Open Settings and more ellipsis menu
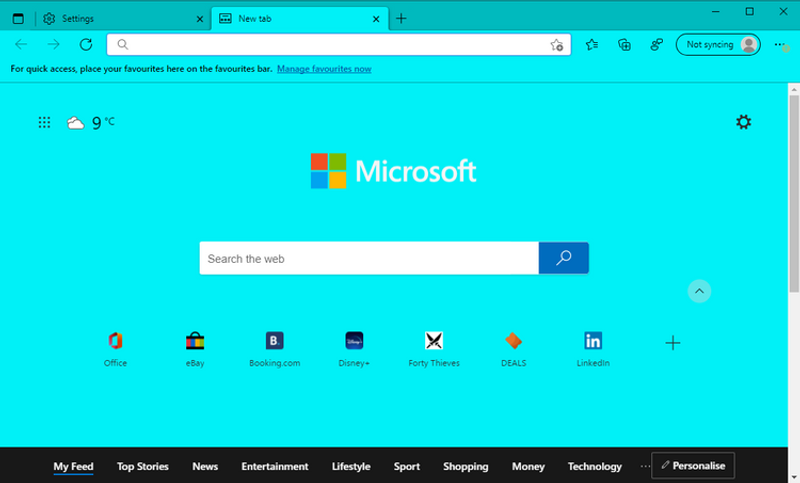 tap(780, 44)
